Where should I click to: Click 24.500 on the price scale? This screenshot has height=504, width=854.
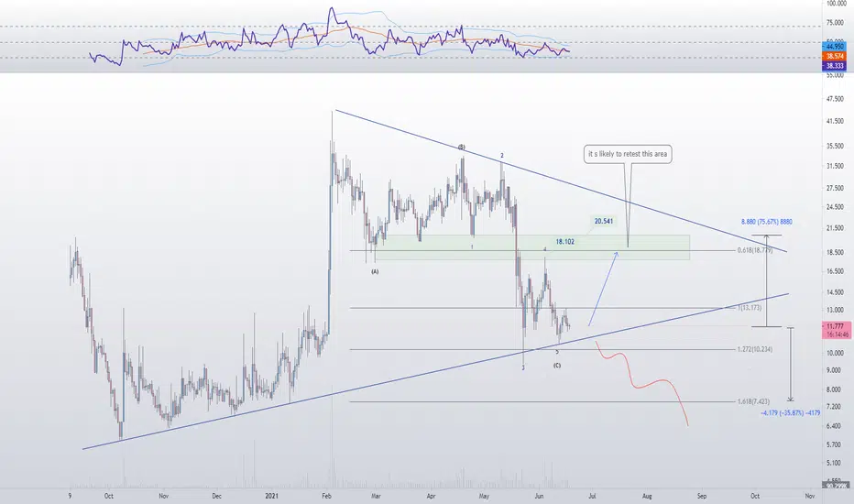[835, 207]
